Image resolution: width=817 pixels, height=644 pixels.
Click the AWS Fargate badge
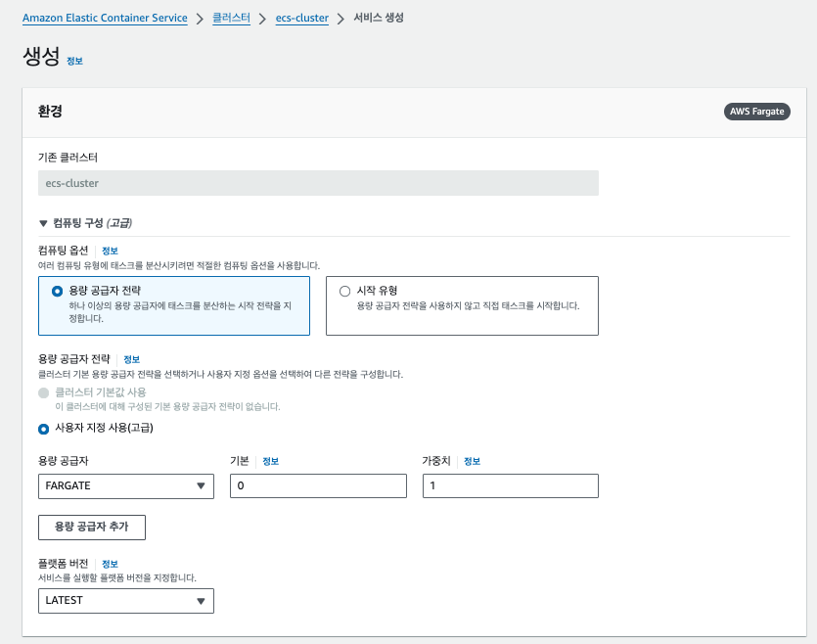coord(756,112)
